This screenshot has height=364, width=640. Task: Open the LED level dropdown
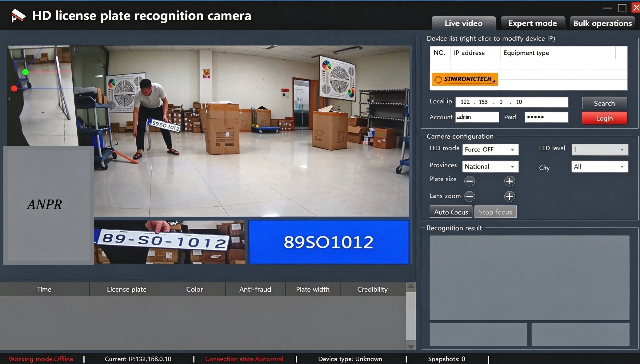(600, 150)
